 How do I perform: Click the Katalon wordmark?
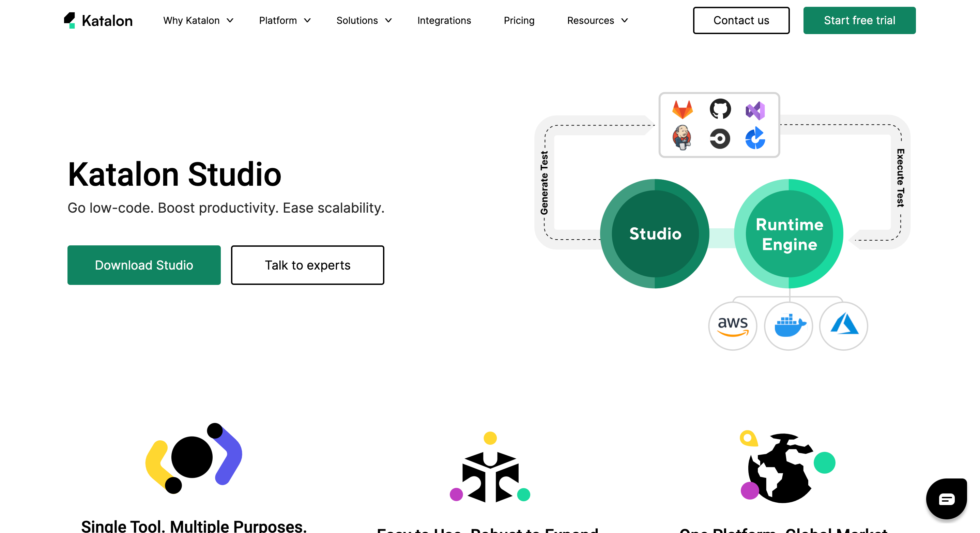click(x=107, y=21)
